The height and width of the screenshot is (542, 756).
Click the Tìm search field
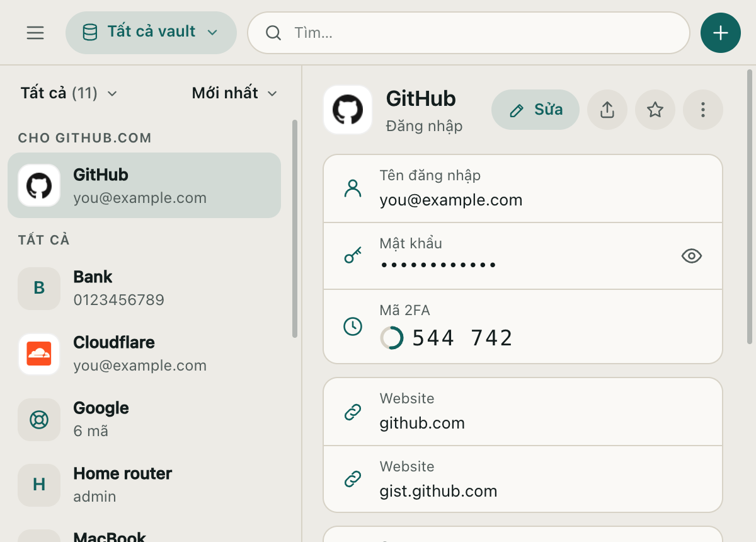[469, 33]
